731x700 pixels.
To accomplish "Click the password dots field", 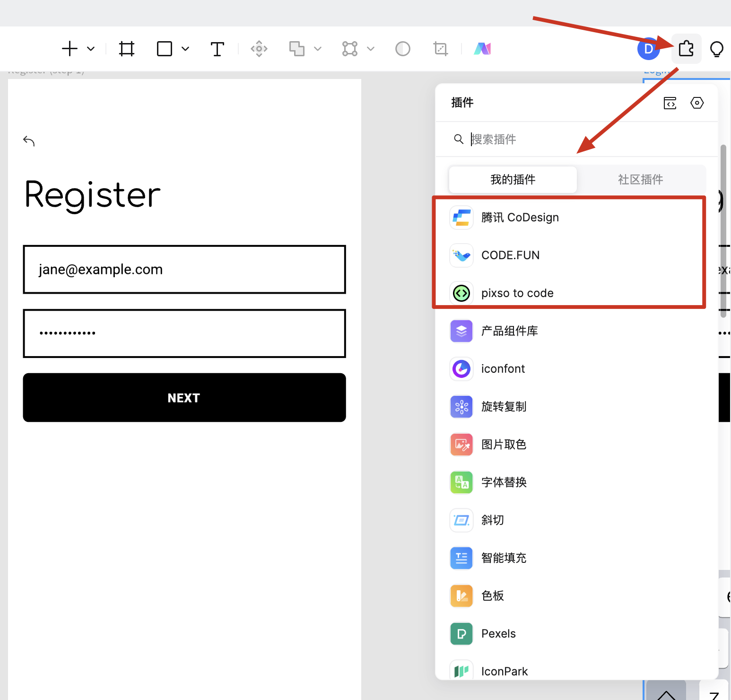I will click(x=184, y=333).
